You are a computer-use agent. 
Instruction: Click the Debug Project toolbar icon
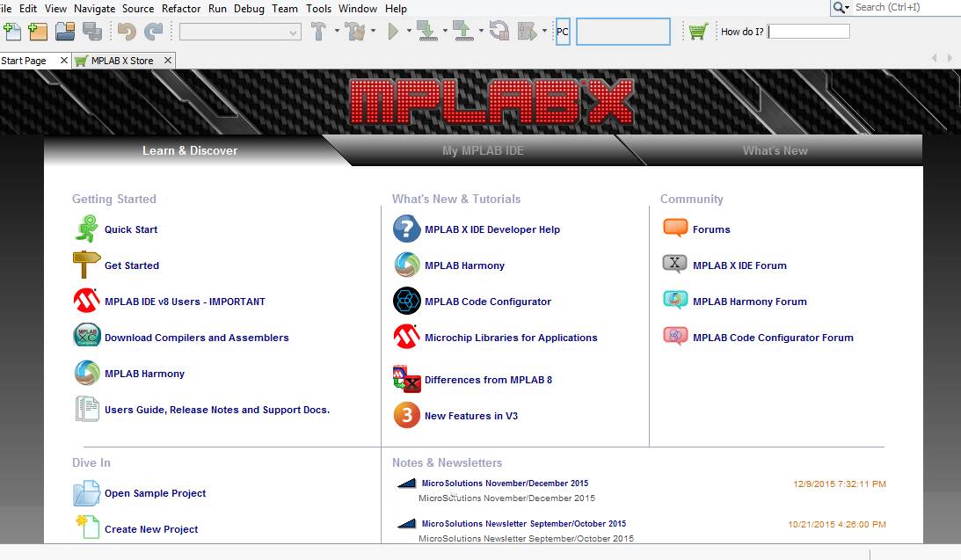(x=527, y=32)
